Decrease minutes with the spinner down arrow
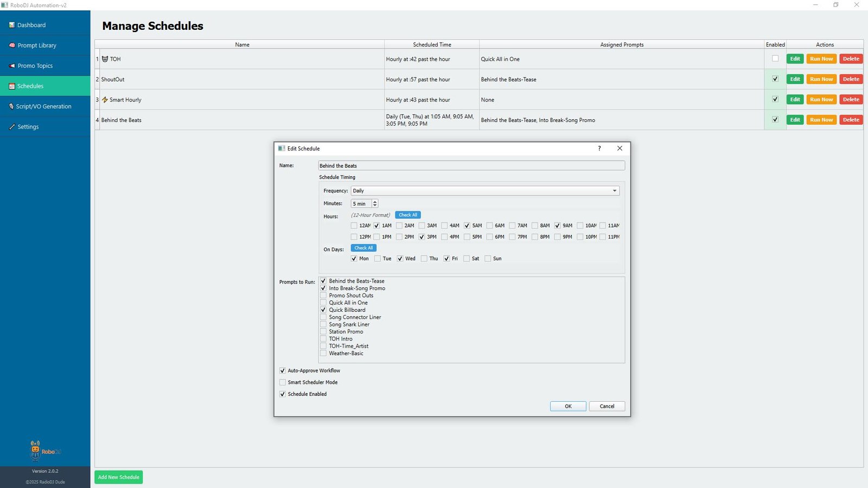 point(375,206)
